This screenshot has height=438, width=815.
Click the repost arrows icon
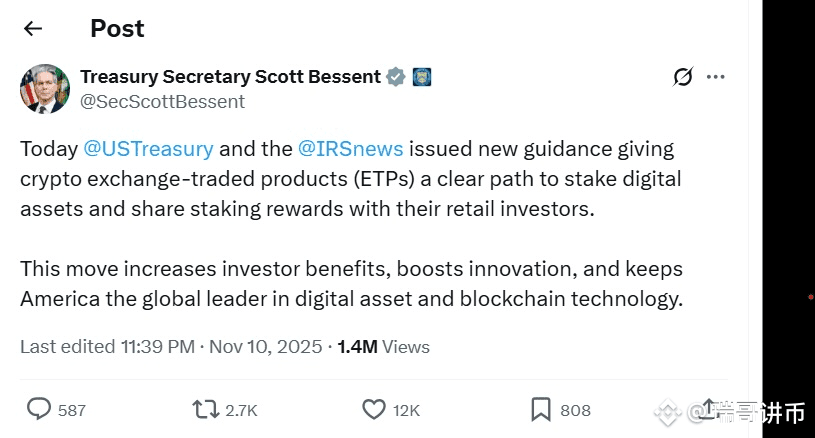(205, 409)
